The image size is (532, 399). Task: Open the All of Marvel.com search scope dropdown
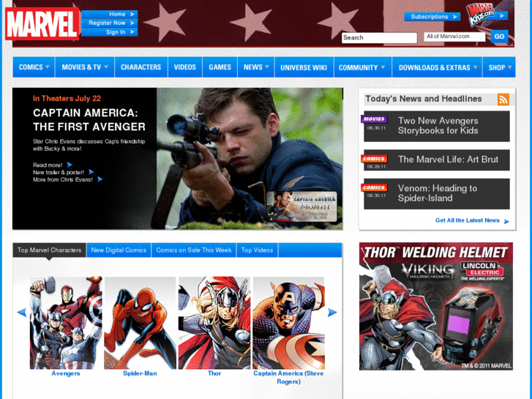tap(454, 37)
